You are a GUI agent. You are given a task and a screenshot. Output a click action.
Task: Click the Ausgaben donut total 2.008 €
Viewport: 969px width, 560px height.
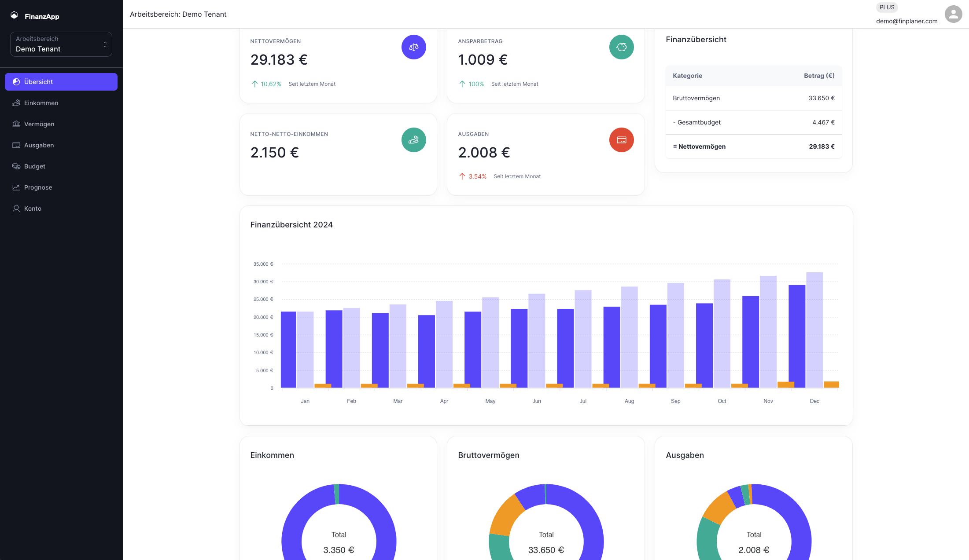754,550
